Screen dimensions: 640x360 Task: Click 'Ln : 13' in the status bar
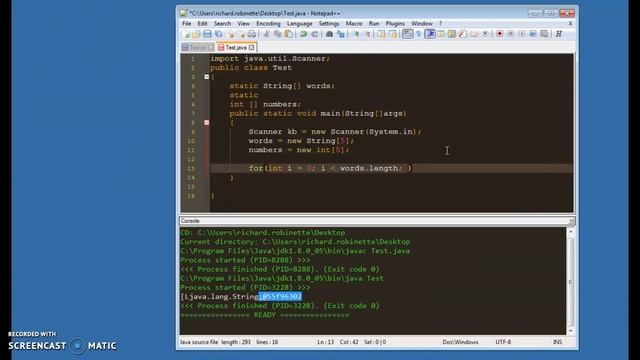click(325, 342)
